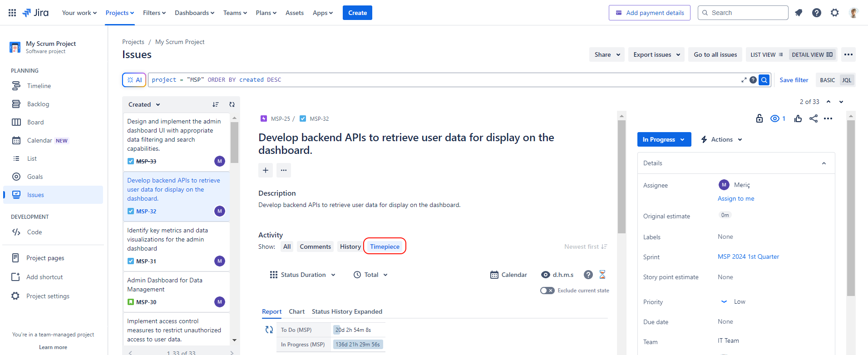
Task: Click the share issue icon
Action: [814, 118]
